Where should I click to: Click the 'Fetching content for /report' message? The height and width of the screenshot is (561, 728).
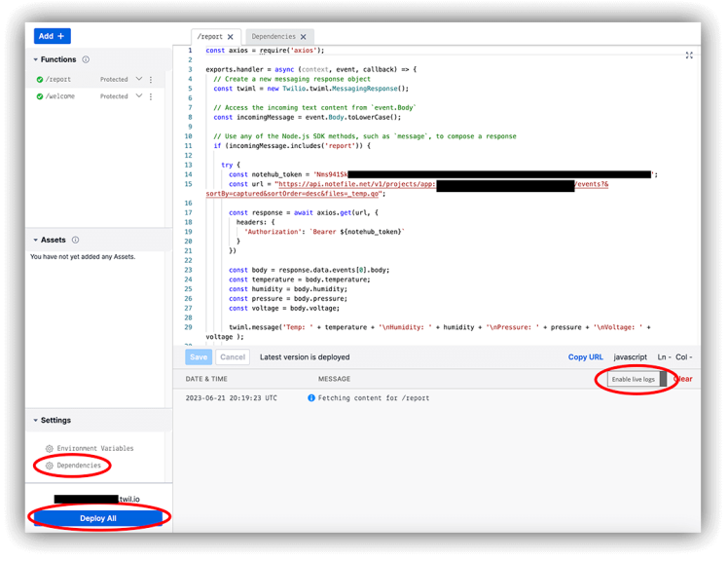coord(374,397)
